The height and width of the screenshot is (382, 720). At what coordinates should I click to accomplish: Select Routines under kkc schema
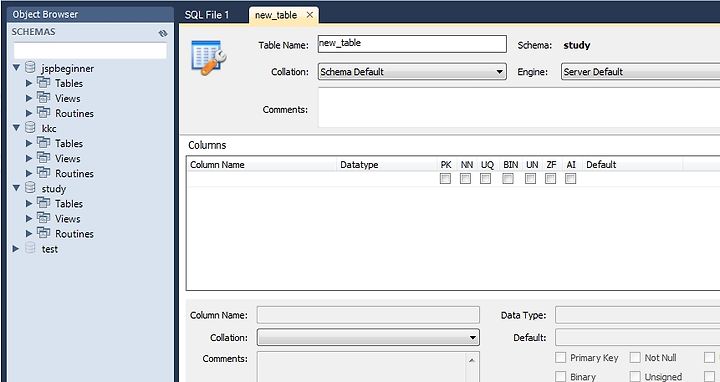tap(74, 174)
